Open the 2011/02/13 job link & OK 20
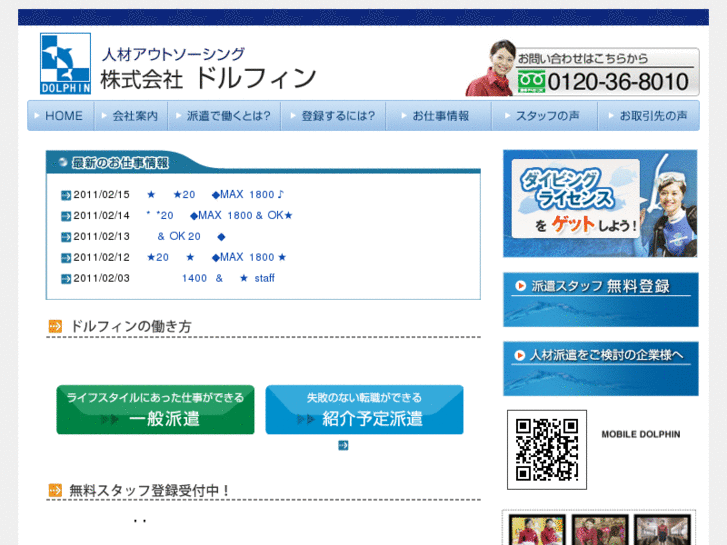Screen dimensions: 727x545 pyautogui.click(x=191, y=236)
